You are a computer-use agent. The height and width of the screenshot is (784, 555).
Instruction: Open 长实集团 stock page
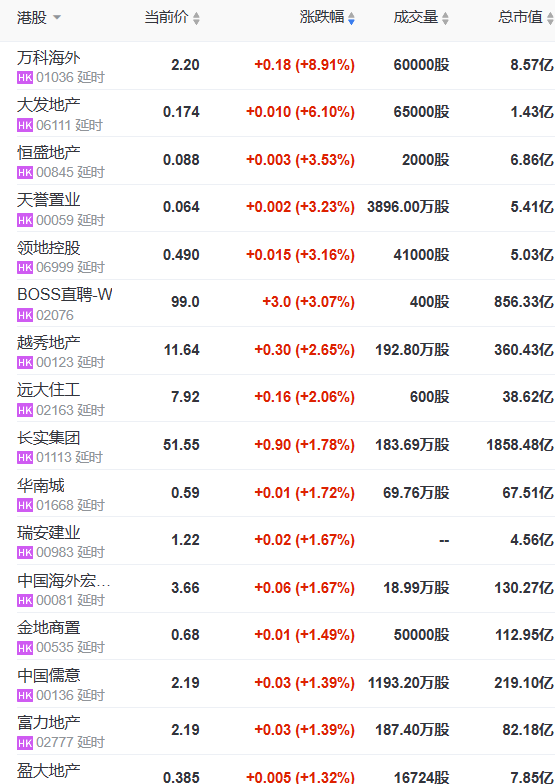click(x=48, y=438)
